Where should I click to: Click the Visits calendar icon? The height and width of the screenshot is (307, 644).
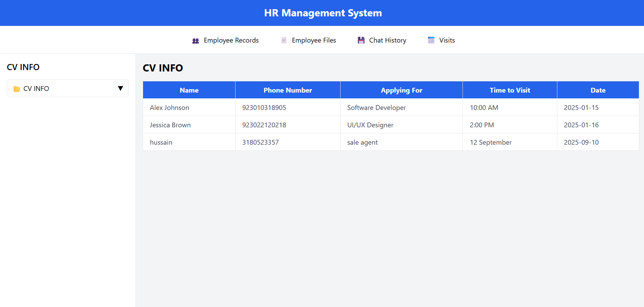tap(431, 40)
